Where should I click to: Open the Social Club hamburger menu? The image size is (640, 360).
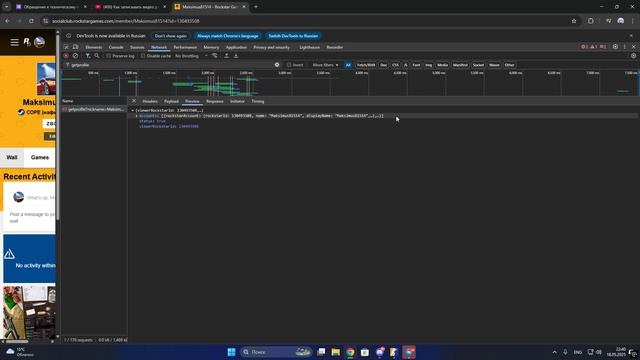coord(14,42)
